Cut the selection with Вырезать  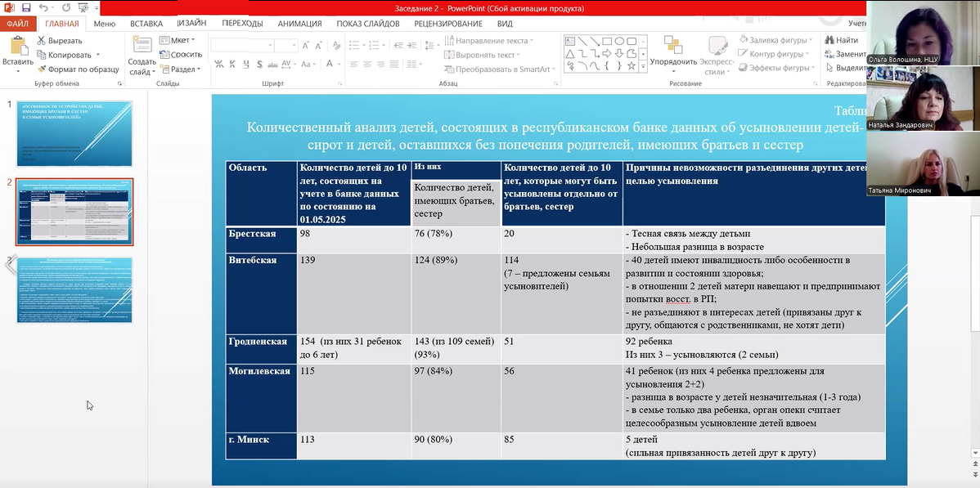(x=58, y=41)
